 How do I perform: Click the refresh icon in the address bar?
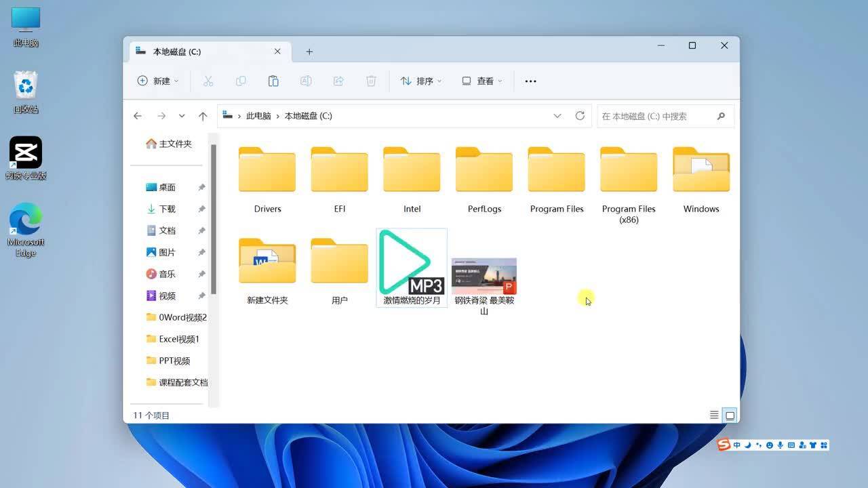click(580, 115)
